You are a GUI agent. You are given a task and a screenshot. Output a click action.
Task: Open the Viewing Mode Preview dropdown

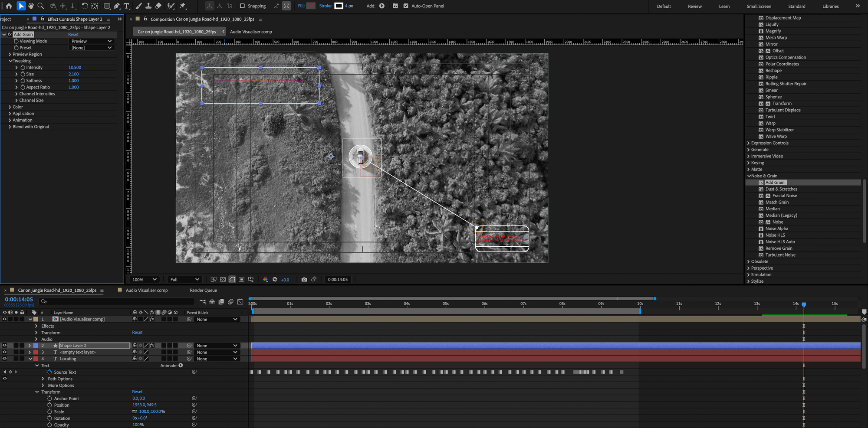92,41
